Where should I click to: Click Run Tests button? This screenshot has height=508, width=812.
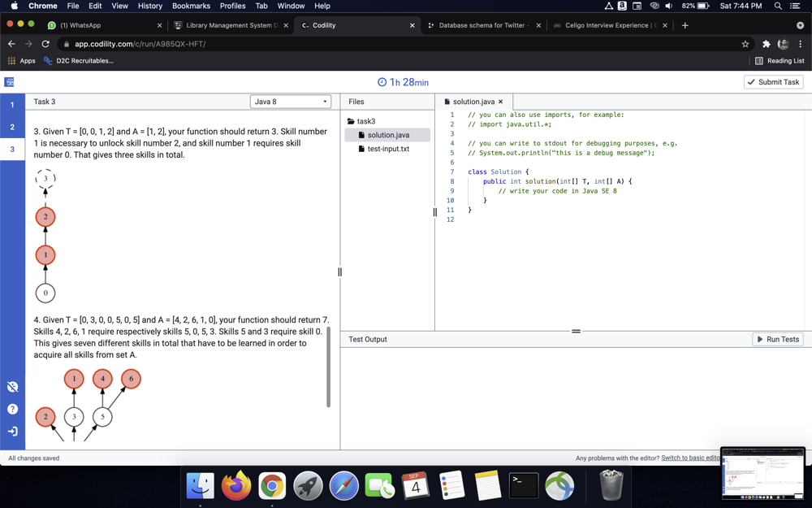point(778,339)
